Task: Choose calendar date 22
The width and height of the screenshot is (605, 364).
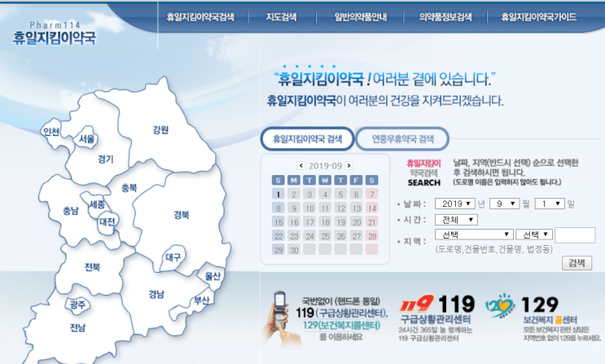Action: coord(278,236)
